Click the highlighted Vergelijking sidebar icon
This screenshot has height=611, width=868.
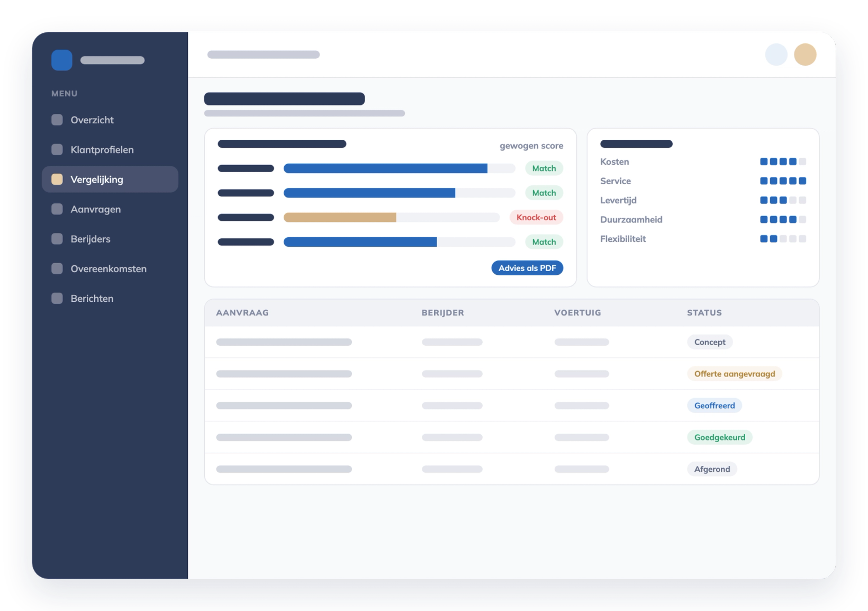57,179
